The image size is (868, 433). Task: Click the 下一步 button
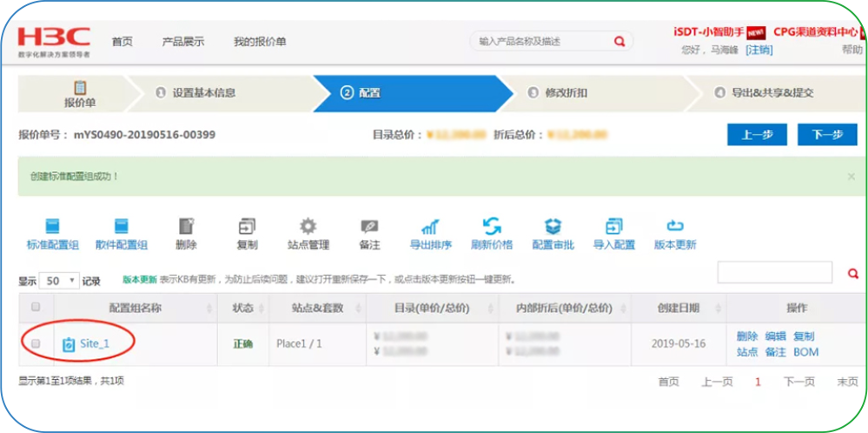click(x=827, y=135)
